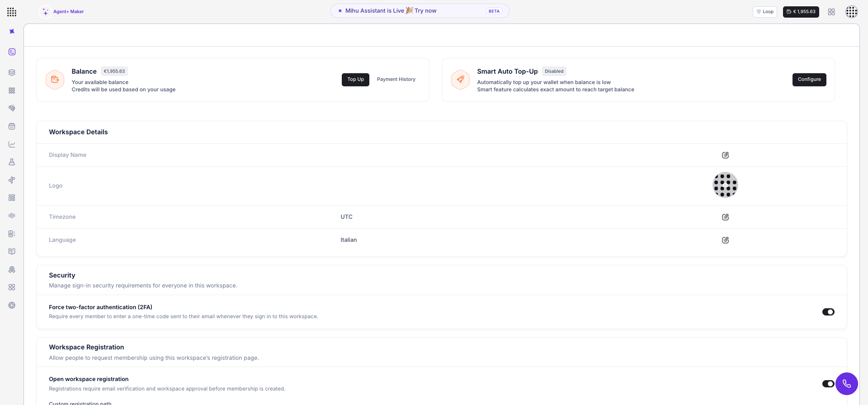
Task: Open the profile avatar in header
Action: click(x=852, y=12)
